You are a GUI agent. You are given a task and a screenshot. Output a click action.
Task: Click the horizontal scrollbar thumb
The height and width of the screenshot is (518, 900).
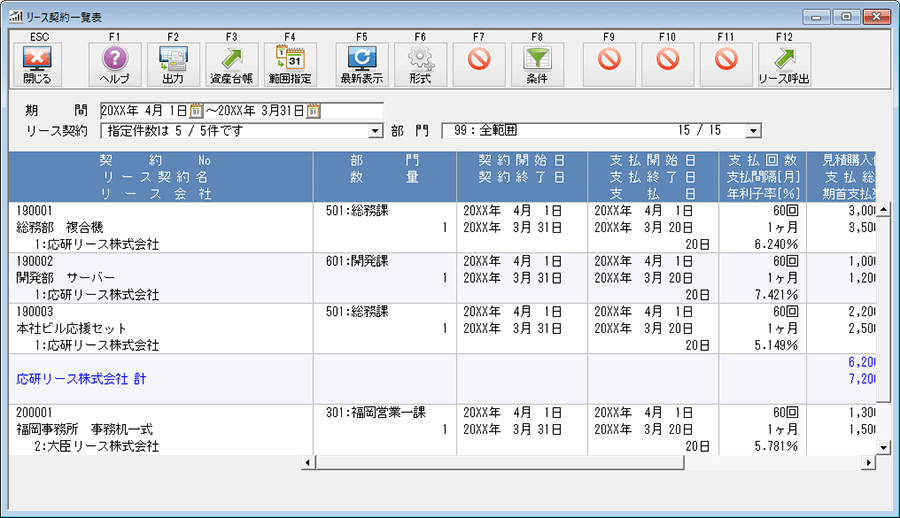point(499,462)
